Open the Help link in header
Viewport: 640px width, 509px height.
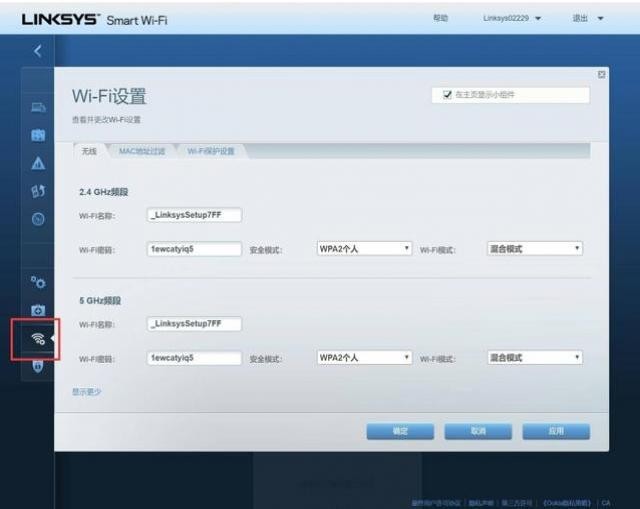440,18
